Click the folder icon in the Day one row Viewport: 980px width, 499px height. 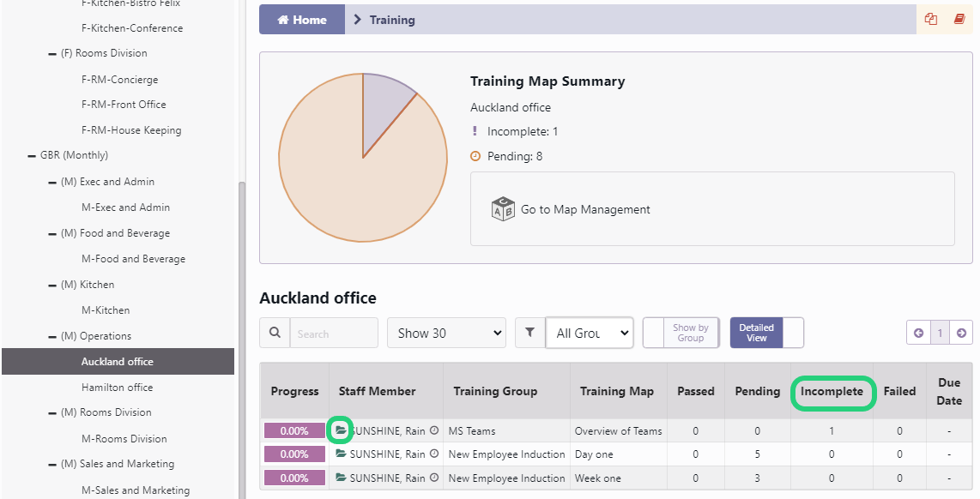341,454
